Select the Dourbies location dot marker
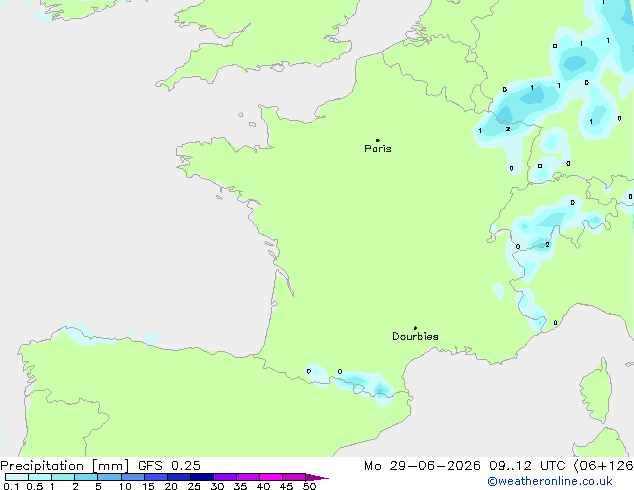The width and height of the screenshot is (634, 490). point(415,328)
